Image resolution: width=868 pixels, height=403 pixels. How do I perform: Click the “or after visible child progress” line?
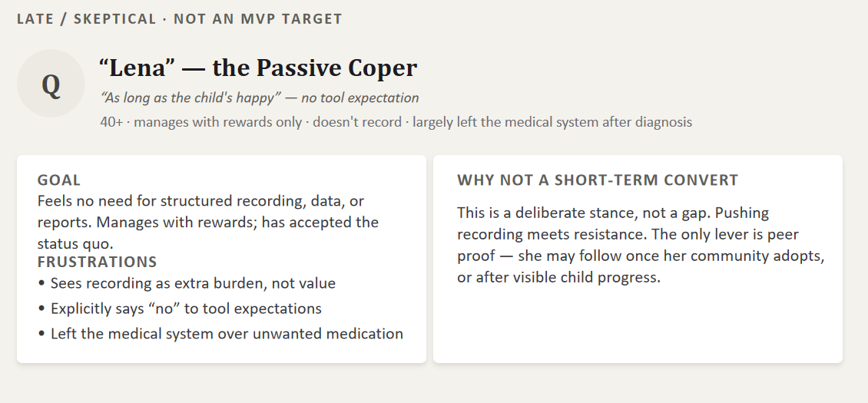559,277
